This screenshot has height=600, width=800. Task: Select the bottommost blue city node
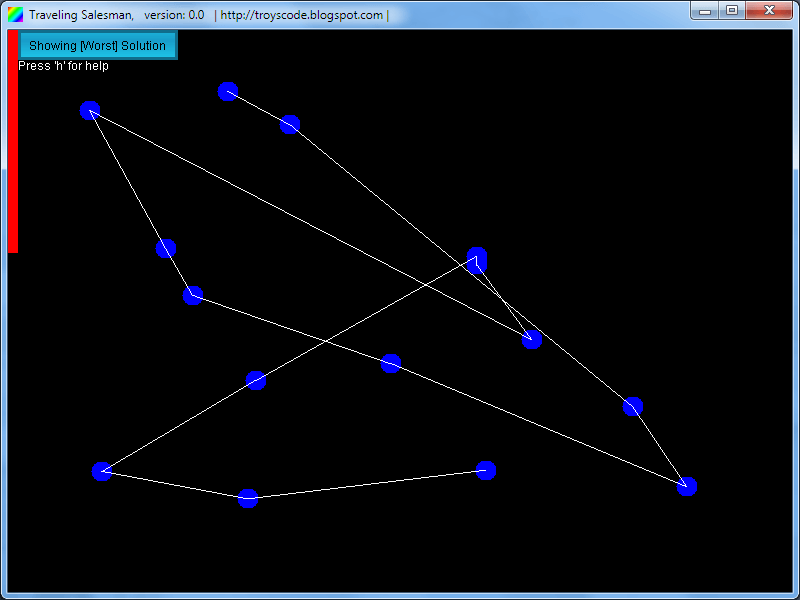click(x=248, y=498)
